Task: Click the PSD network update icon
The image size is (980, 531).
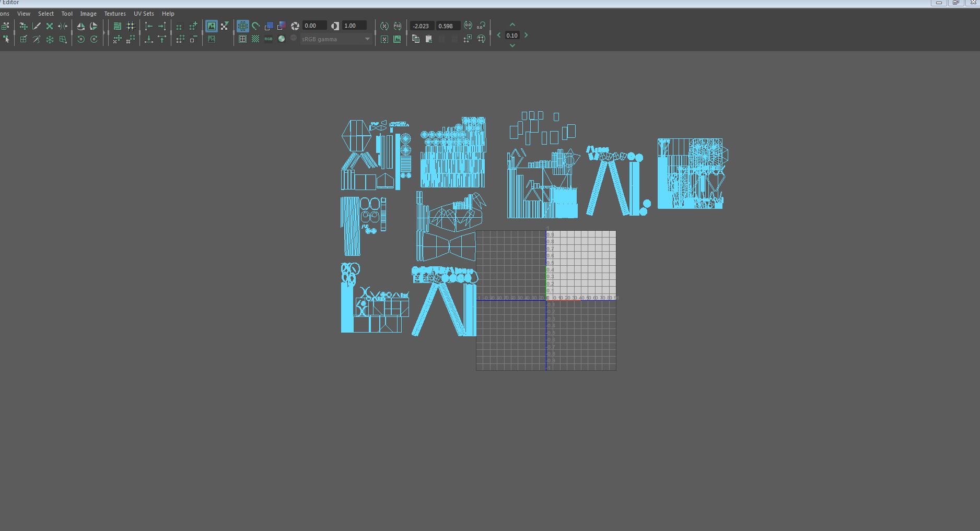Action: click(398, 26)
